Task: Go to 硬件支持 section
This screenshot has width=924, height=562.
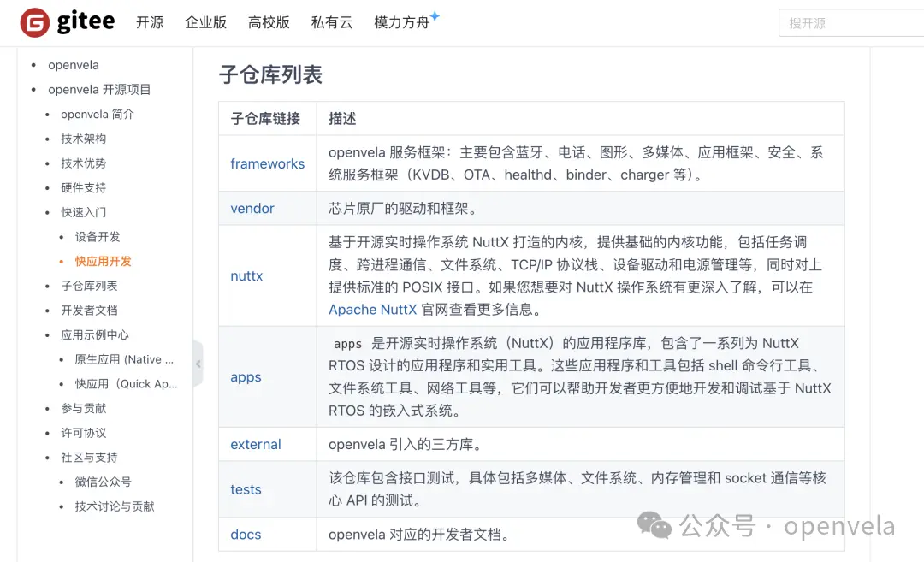Action: 84,188
